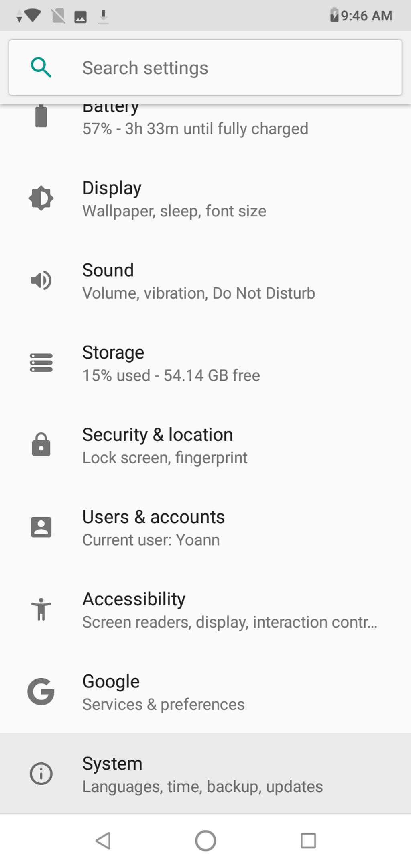Tap the Google G icon
411x868 pixels.
click(41, 691)
